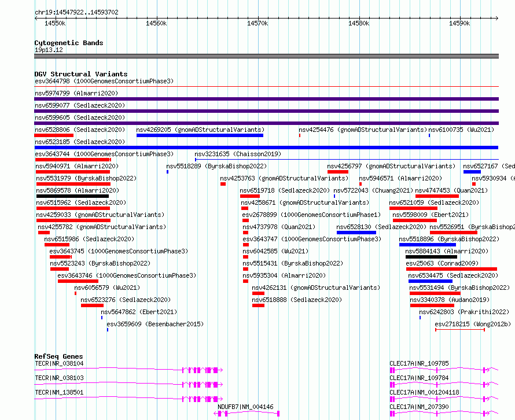The image size is (515, 420).
Task: Click nsv5531494 ByrskaBishop2022 label
Action: 459,288
